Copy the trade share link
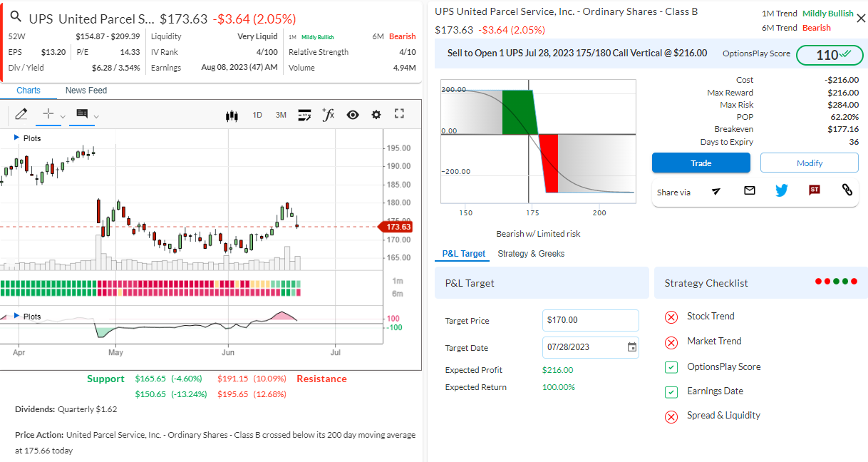The width and height of the screenshot is (868, 462). 847,190
